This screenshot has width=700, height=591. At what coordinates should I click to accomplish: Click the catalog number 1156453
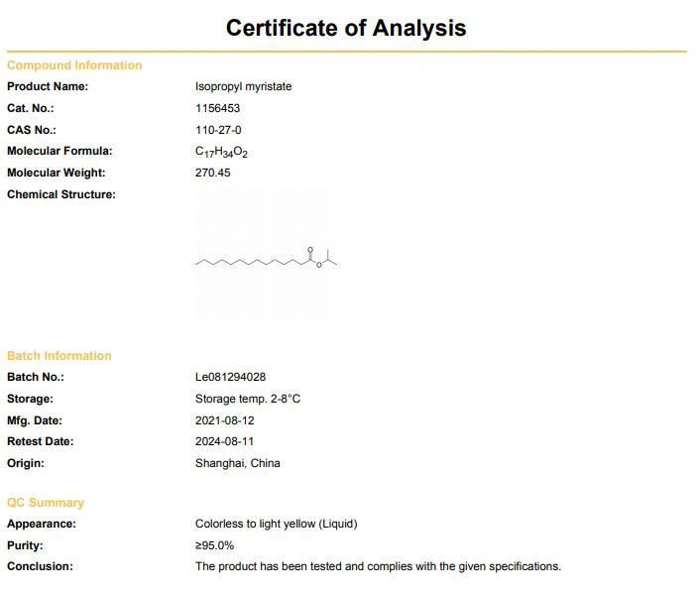click(x=217, y=108)
